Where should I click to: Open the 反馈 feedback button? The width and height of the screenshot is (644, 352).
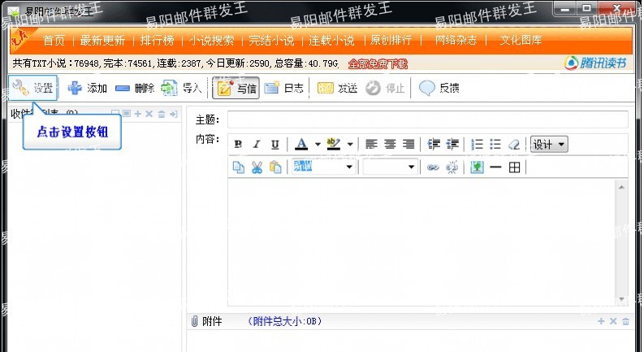pos(439,88)
